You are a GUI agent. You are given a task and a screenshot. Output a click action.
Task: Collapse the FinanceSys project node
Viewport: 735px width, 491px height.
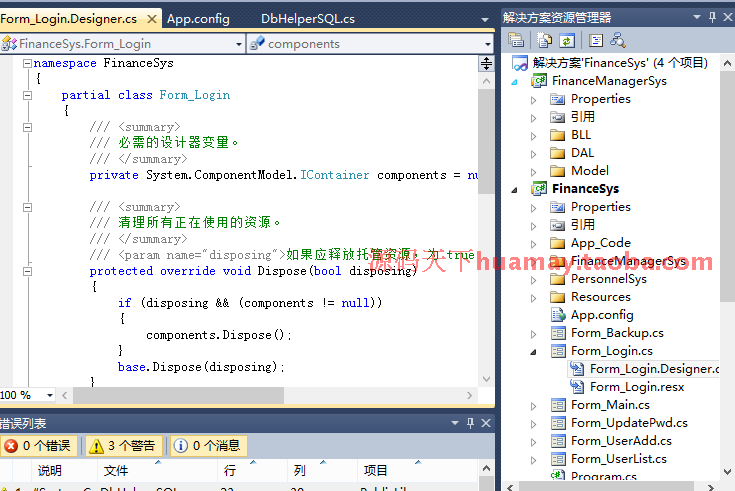tap(514, 190)
